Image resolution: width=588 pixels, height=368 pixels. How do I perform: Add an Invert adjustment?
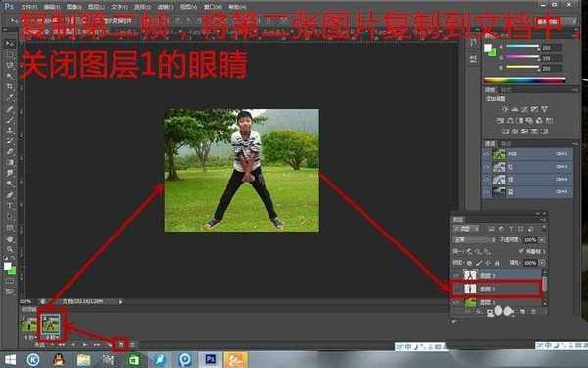click(506, 131)
